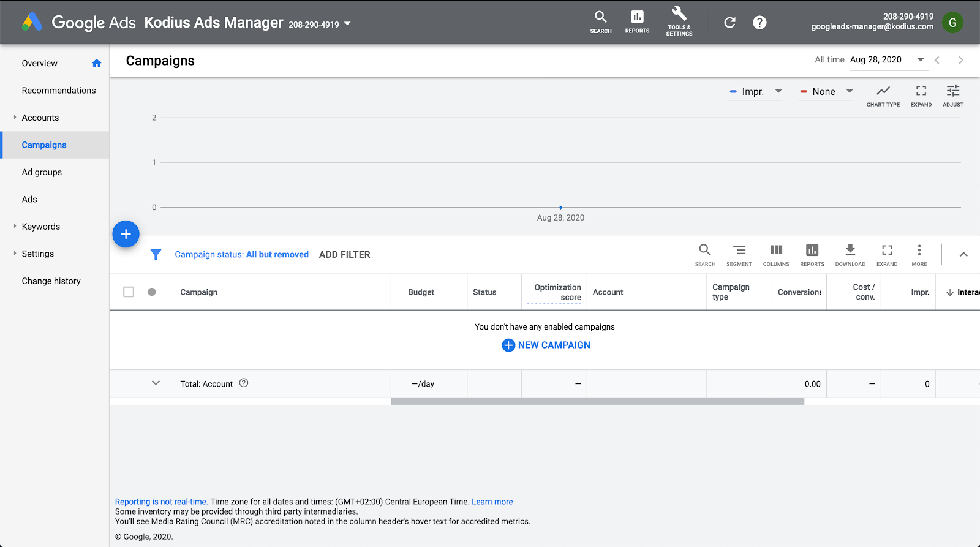
Task: Open Ads page
Action: (29, 199)
